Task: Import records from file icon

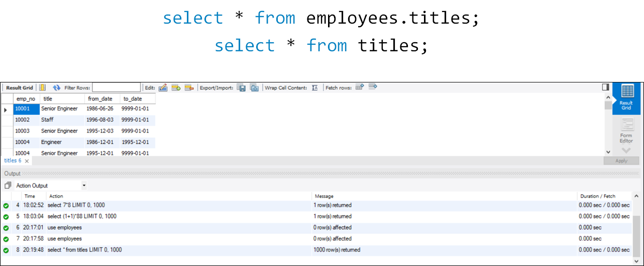Action: [x=254, y=87]
